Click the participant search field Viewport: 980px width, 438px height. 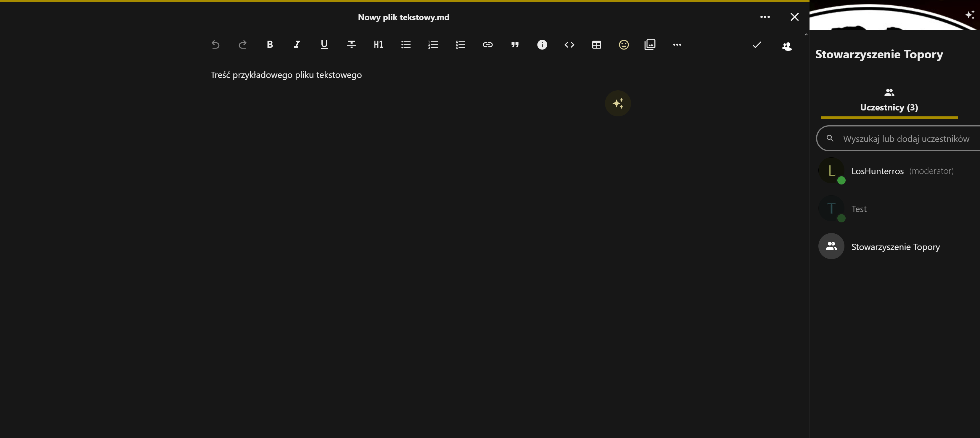pyautogui.click(x=905, y=139)
